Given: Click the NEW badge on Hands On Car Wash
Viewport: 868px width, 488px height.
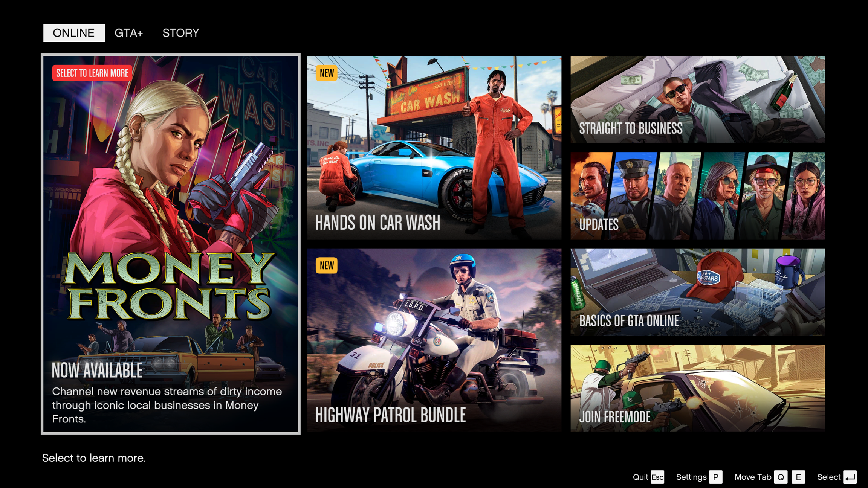Looking at the screenshot, I should click(327, 73).
